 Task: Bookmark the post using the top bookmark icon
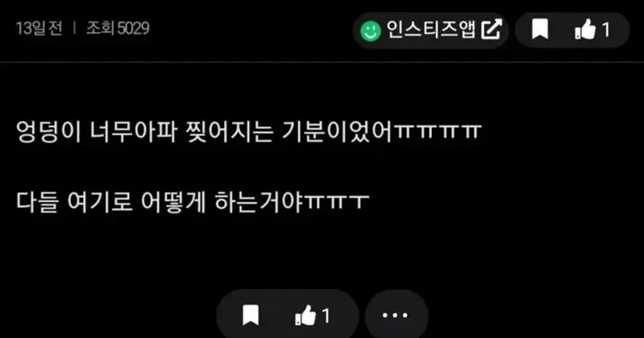point(540,30)
